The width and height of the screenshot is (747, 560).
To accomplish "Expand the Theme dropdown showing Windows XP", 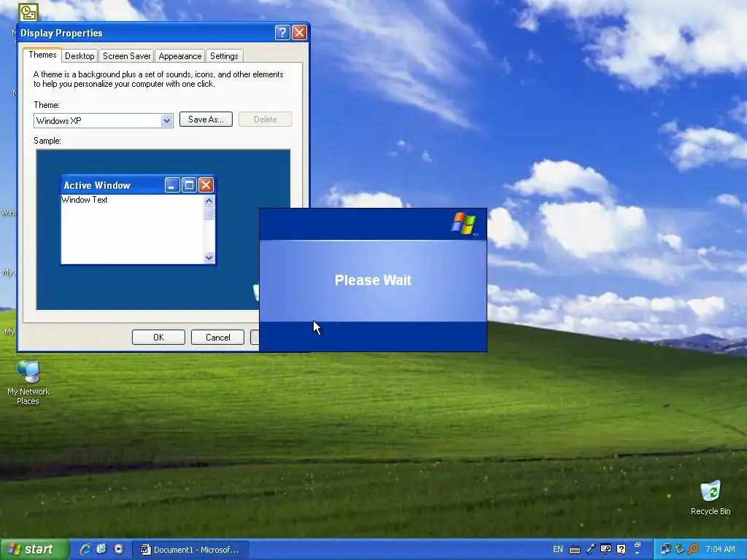I will point(166,120).
